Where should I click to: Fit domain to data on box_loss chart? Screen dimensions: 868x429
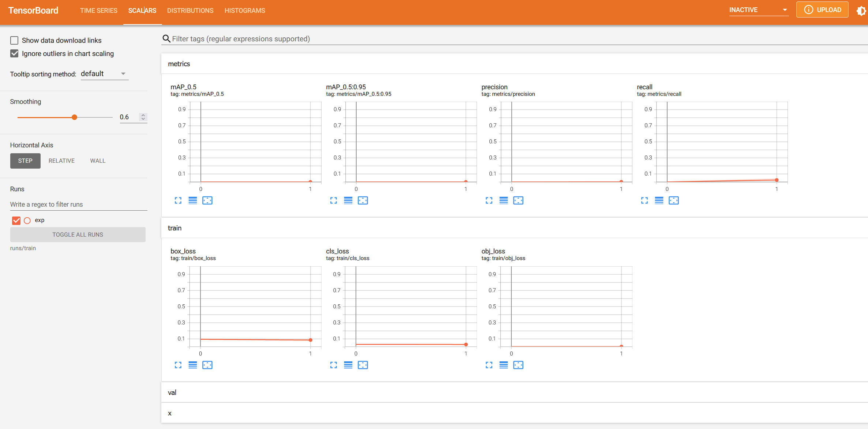point(207,365)
